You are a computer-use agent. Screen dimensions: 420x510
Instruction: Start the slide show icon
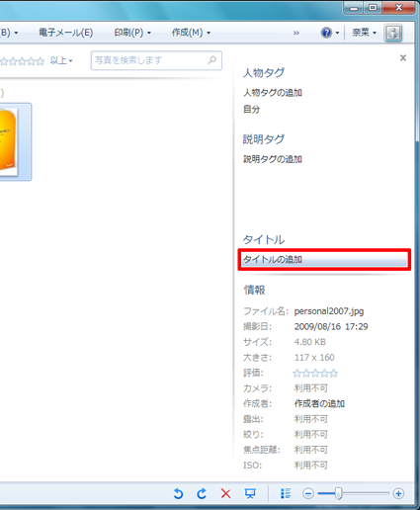(x=250, y=493)
